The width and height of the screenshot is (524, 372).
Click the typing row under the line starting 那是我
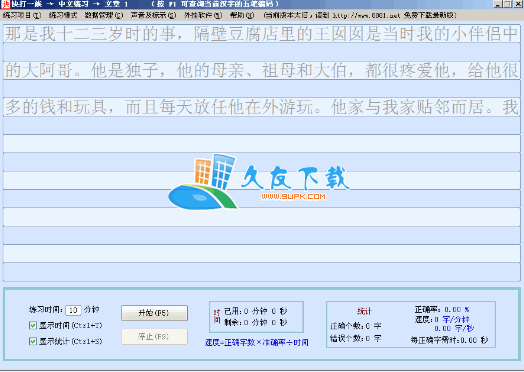point(262,52)
